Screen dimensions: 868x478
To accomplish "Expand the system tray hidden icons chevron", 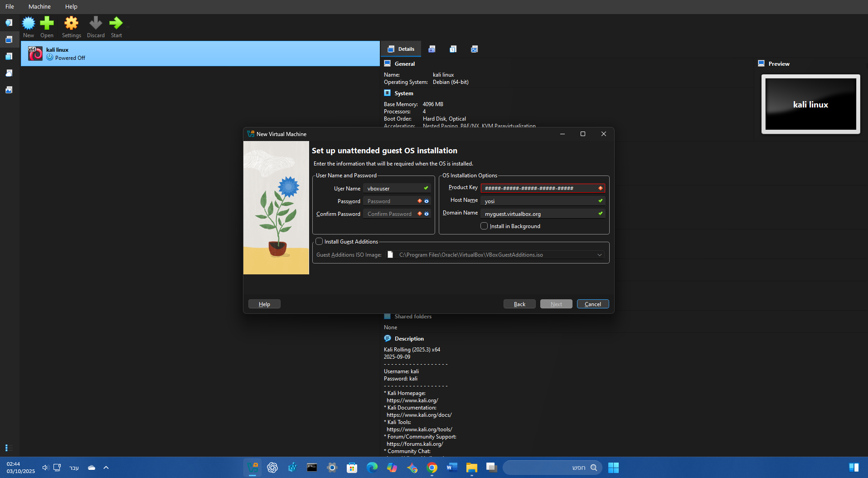I will 106,468.
